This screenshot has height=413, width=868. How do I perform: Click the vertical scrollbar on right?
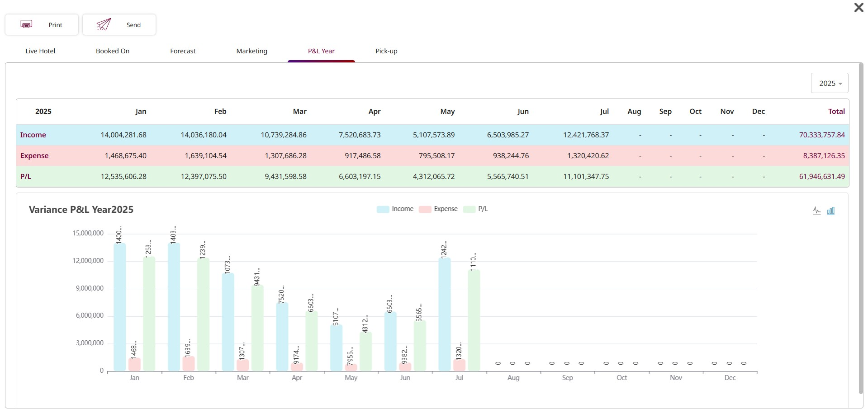click(860, 226)
